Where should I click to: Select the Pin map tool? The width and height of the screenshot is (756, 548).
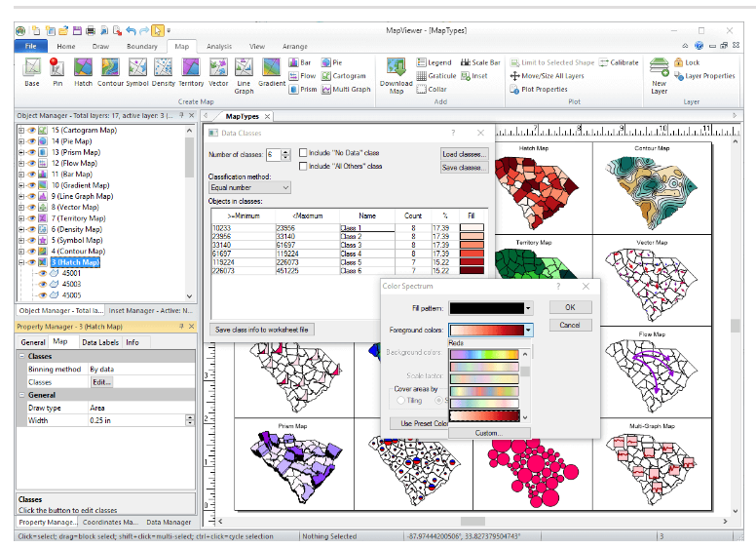(57, 72)
